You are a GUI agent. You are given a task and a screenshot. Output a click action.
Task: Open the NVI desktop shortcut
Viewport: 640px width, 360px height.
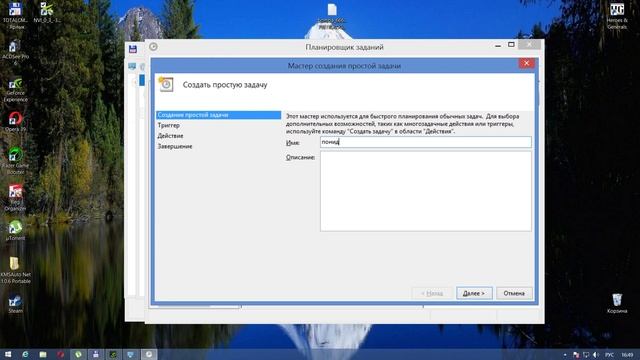(47, 12)
